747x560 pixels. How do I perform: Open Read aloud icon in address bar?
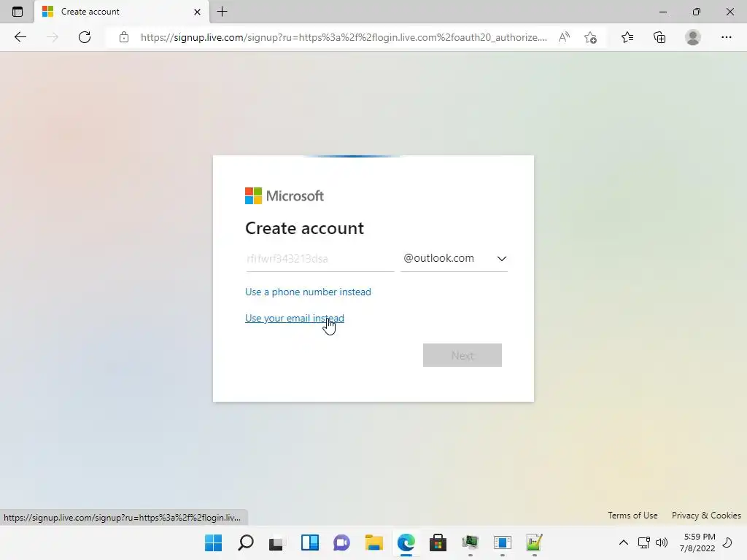click(564, 37)
